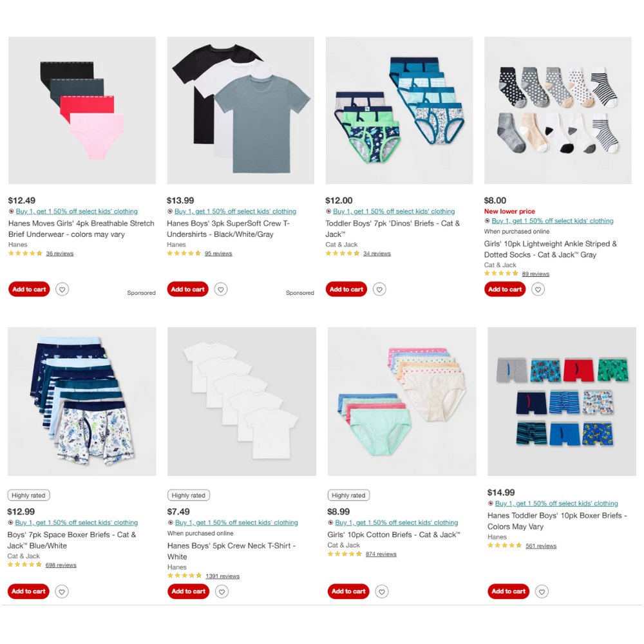Save Girls' 10pk Cotton Briefs with heart icon
The height and width of the screenshot is (644, 644).
[381, 592]
